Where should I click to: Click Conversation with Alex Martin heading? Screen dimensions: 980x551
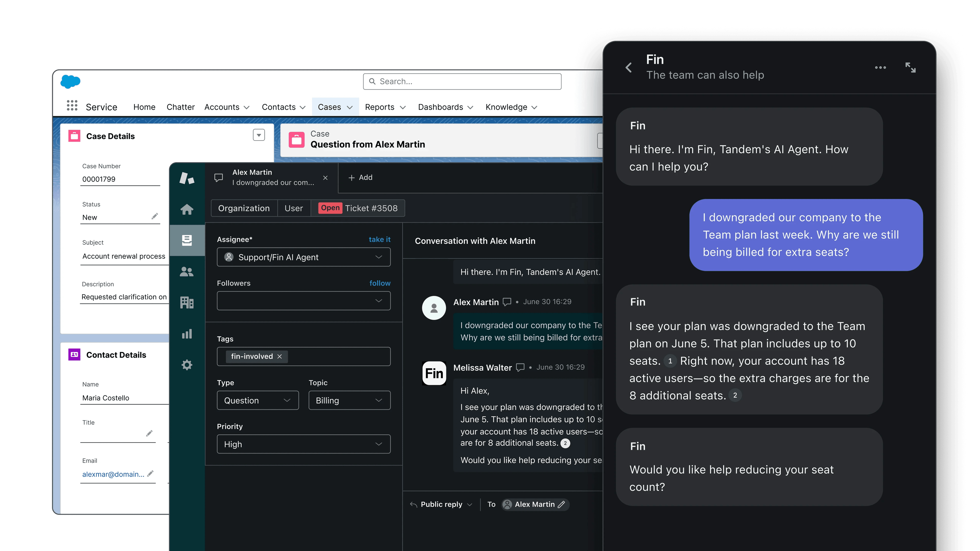475,241
